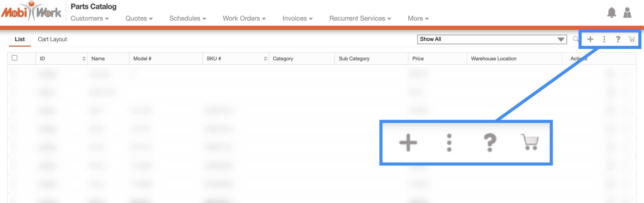The height and width of the screenshot is (203, 644).
Task: Open the user profile icon
Action: (x=627, y=13)
